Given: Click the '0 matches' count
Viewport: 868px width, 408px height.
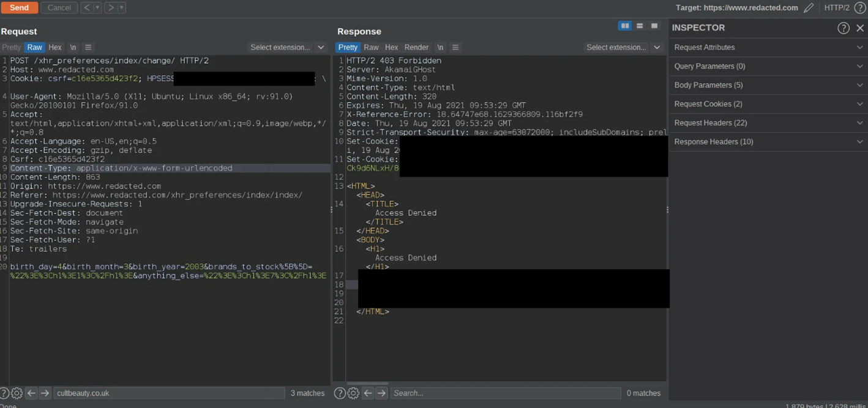Looking at the screenshot, I should pyautogui.click(x=643, y=393).
